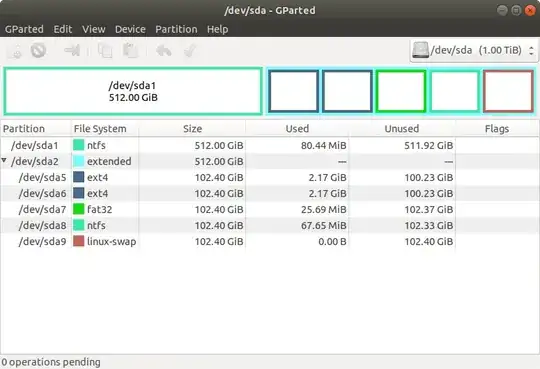The width and height of the screenshot is (540, 369).
Task: Minimize the GParted window
Action: [x=502, y=10]
